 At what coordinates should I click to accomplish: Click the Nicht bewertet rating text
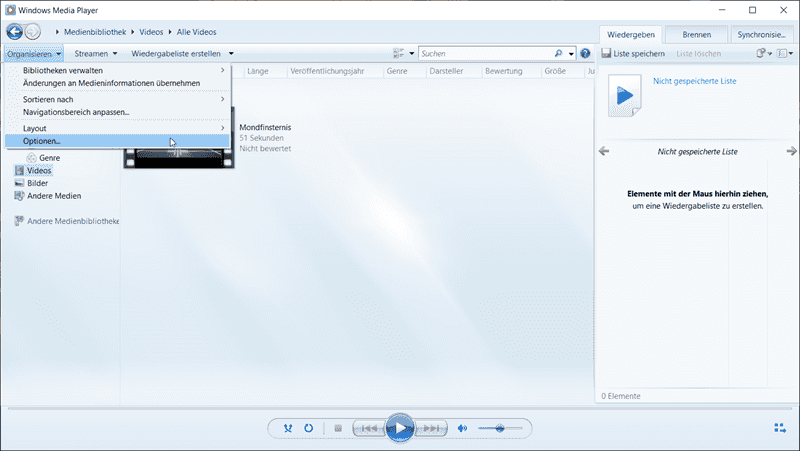[x=265, y=149]
